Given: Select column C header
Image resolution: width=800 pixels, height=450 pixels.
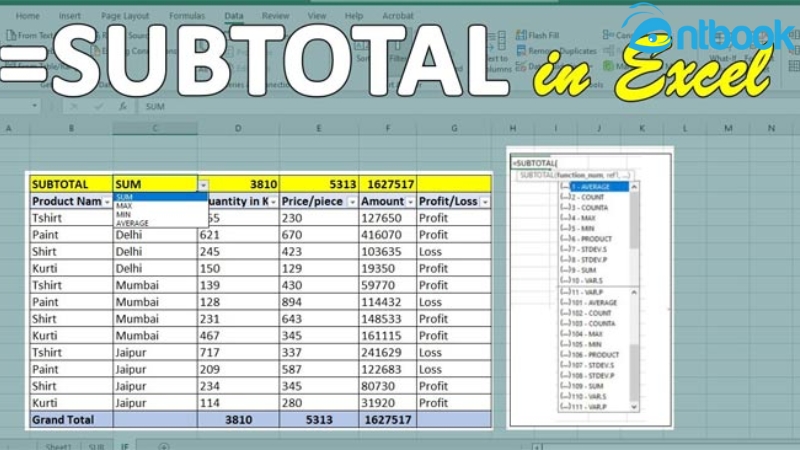Looking at the screenshot, I should pyautogui.click(x=155, y=129).
